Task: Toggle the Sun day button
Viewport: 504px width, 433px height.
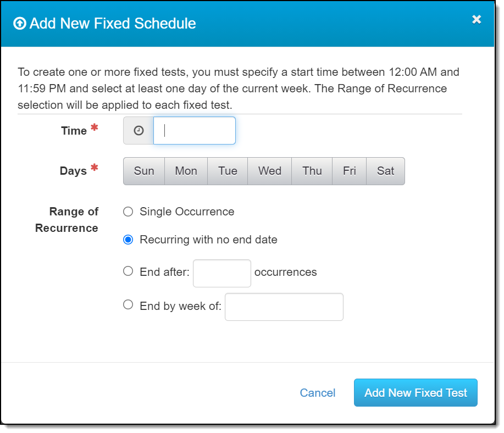Action: 144,171
